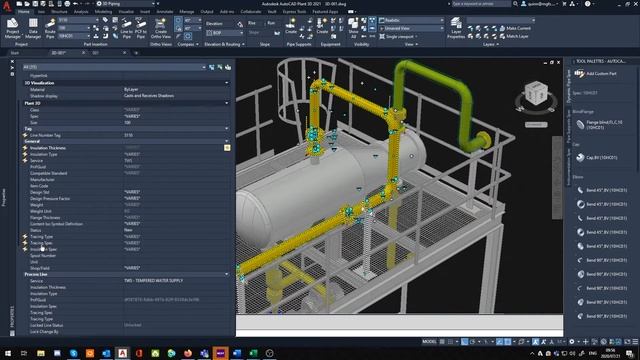Open the BOP elevation dropdown

pyautogui.click(x=225, y=33)
